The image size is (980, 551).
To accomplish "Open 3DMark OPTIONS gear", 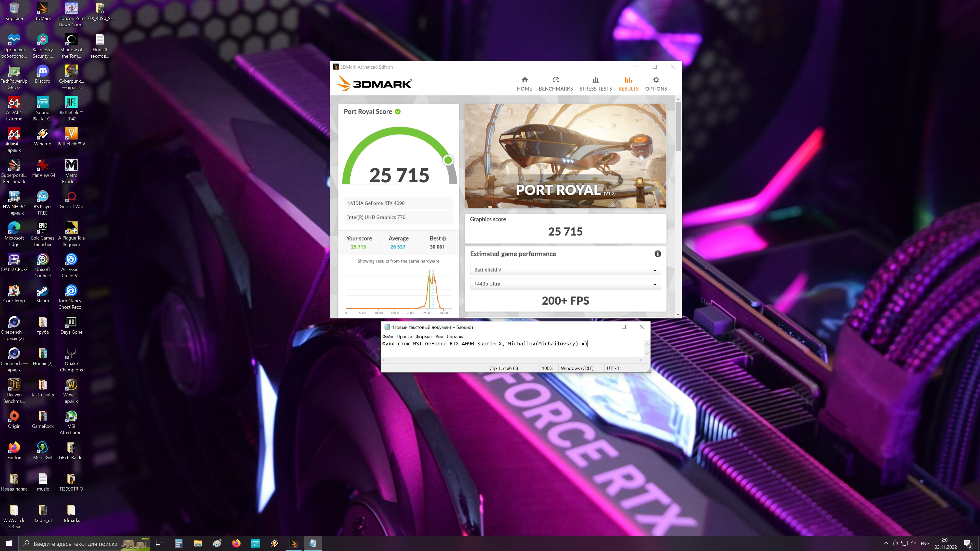I will tap(656, 84).
